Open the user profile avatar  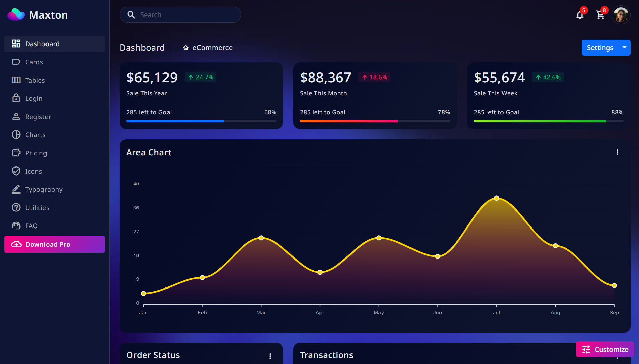(x=621, y=15)
